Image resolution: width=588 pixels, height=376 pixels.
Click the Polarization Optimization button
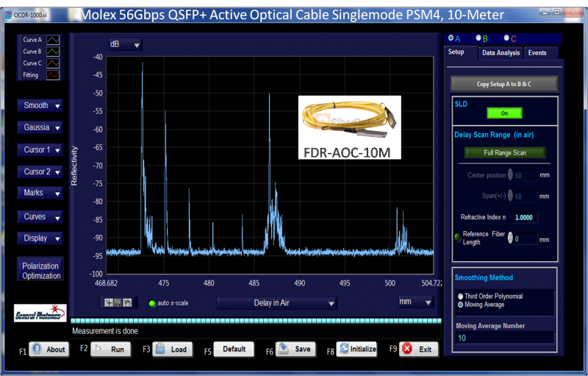[x=40, y=269]
